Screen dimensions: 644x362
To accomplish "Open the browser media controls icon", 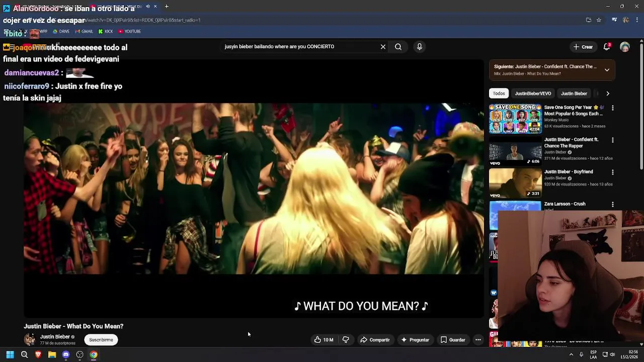I will pos(614,20).
